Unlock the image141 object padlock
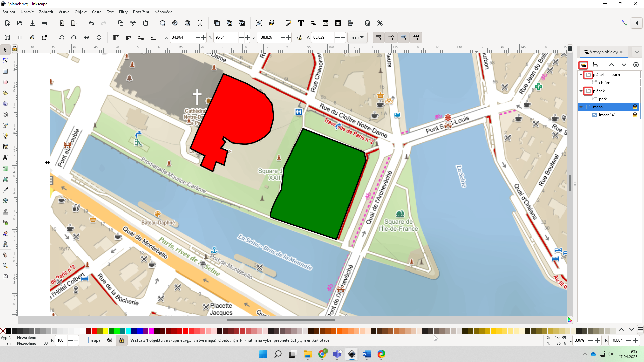 coord(635,115)
